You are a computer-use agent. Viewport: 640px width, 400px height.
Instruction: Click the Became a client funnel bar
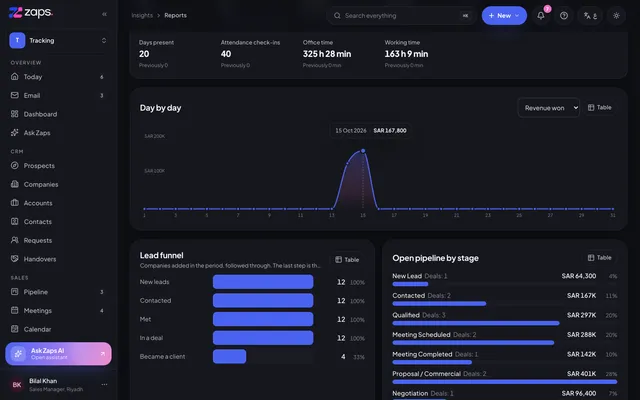pyautogui.click(x=229, y=356)
